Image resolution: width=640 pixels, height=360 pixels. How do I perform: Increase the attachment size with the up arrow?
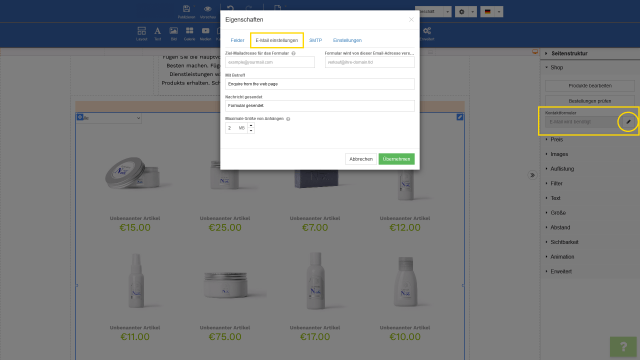[x=251, y=126]
